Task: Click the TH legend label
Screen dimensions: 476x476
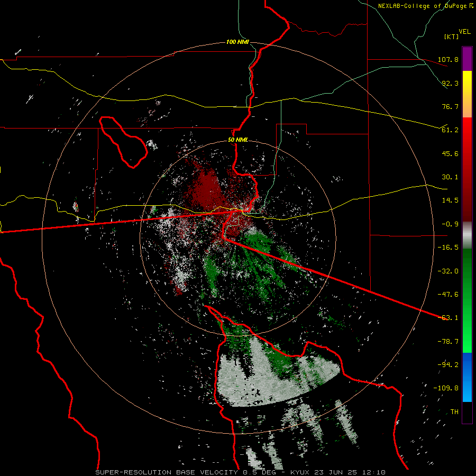Action: pos(454,412)
